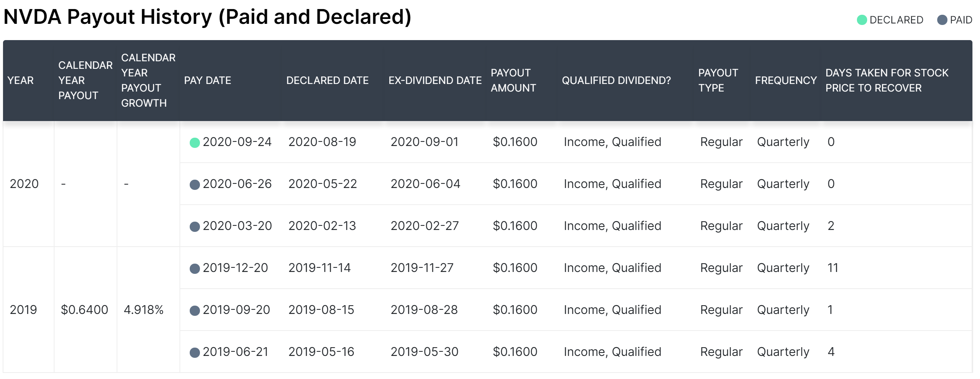The image size is (980, 379).
Task: Click paid status dot beside 2020-03-20
Action: click(195, 227)
